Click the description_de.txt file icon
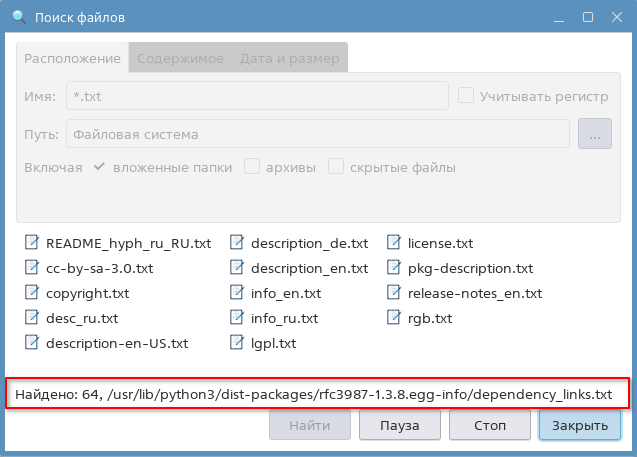 pyautogui.click(x=237, y=243)
